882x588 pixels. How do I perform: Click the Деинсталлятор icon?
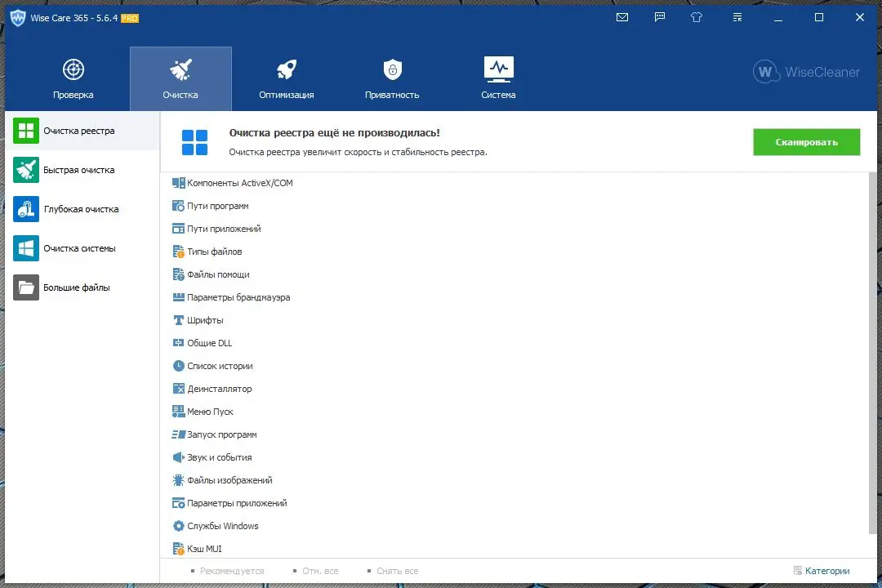point(178,389)
